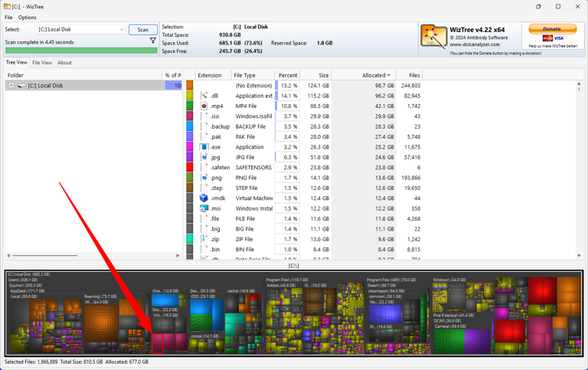This screenshot has height=370, width=588.
Task: Click the .exe Application icon
Action: tap(204, 147)
